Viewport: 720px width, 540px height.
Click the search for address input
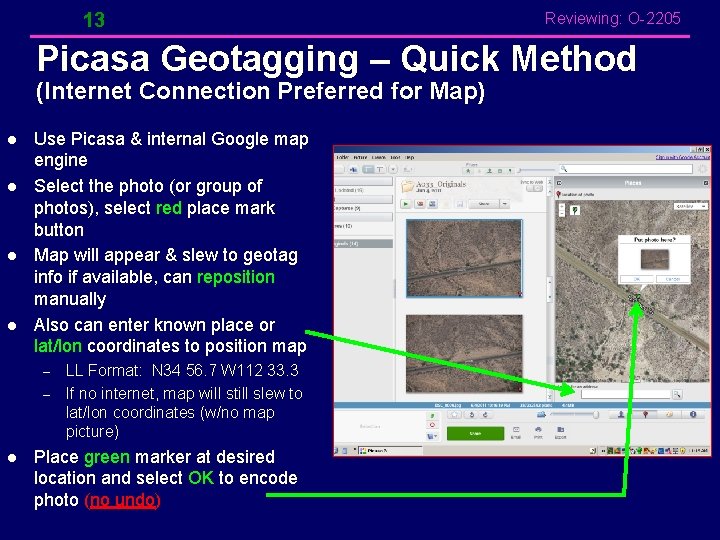(x=625, y=394)
